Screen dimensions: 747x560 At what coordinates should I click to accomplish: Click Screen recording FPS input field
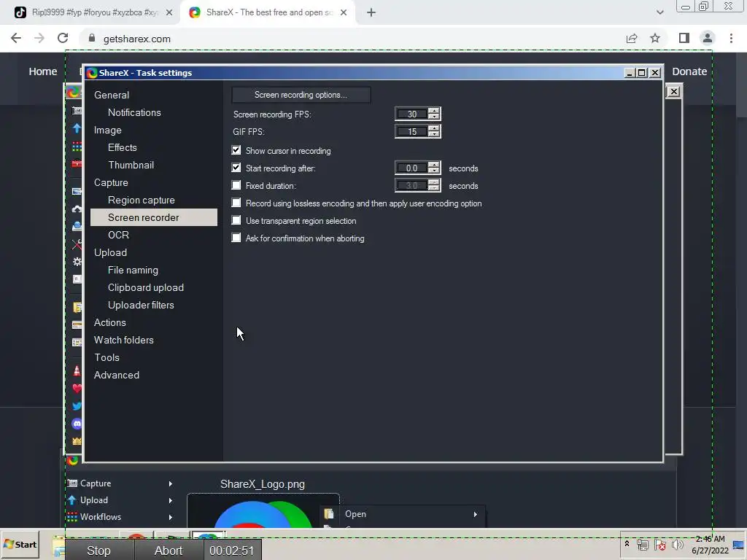[411, 114]
